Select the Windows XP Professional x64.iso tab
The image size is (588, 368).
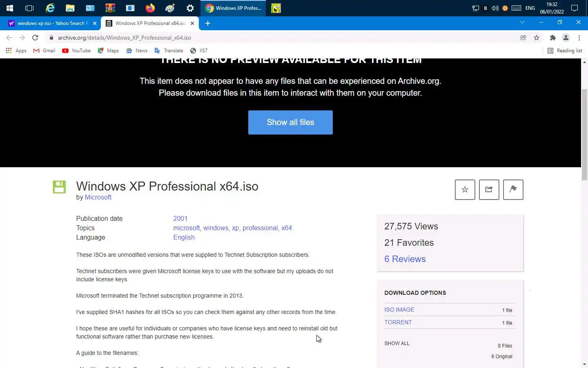click(x=149, y=23)
